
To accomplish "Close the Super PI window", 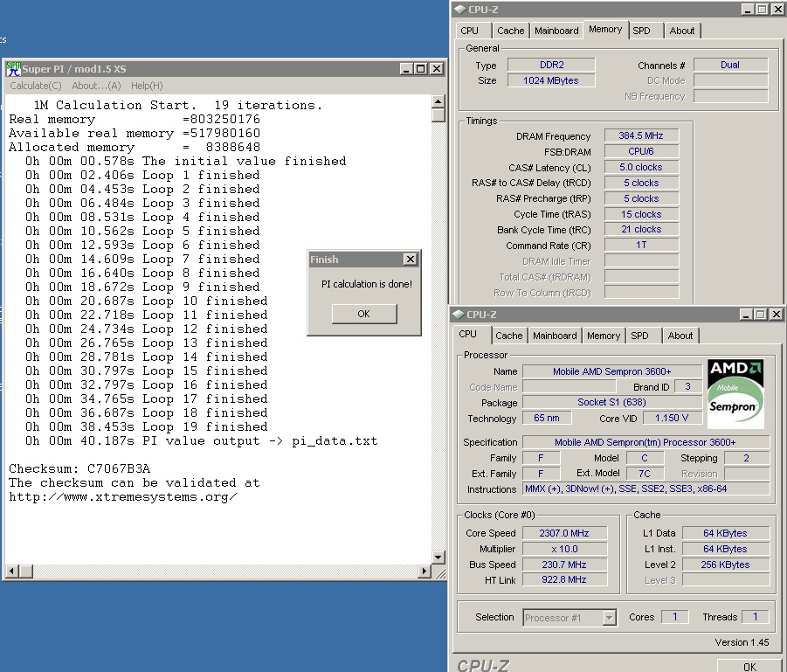I will 437,69.
